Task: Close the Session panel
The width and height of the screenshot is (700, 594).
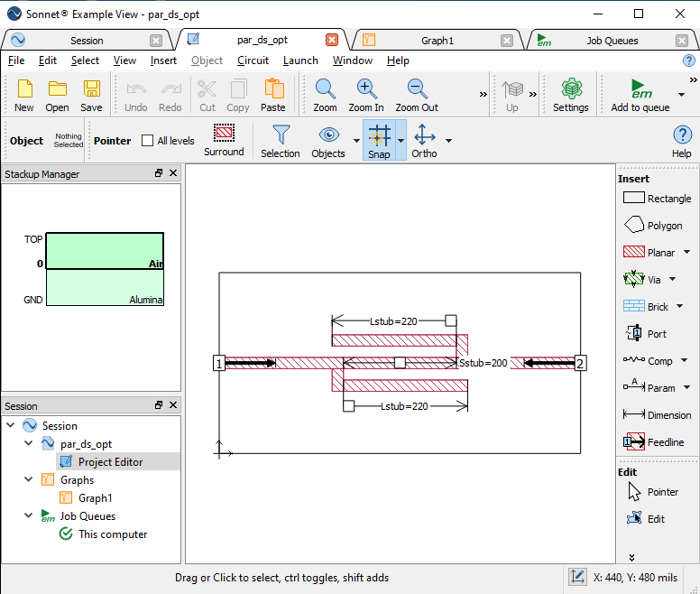Action: pyautogui.click(x=173, y=405)
